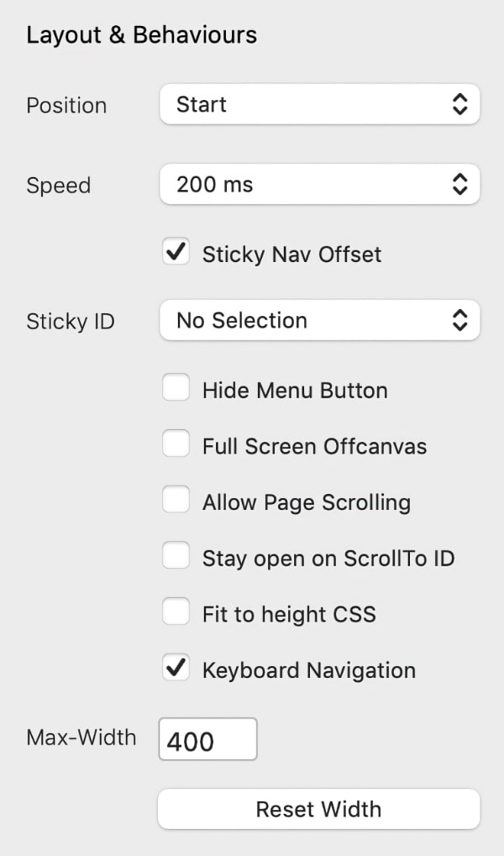The width and height of the screenshot is (504, 856).
Task: Tick the Full Screen Offcanvas checkbox
Action: pos(176,444)
